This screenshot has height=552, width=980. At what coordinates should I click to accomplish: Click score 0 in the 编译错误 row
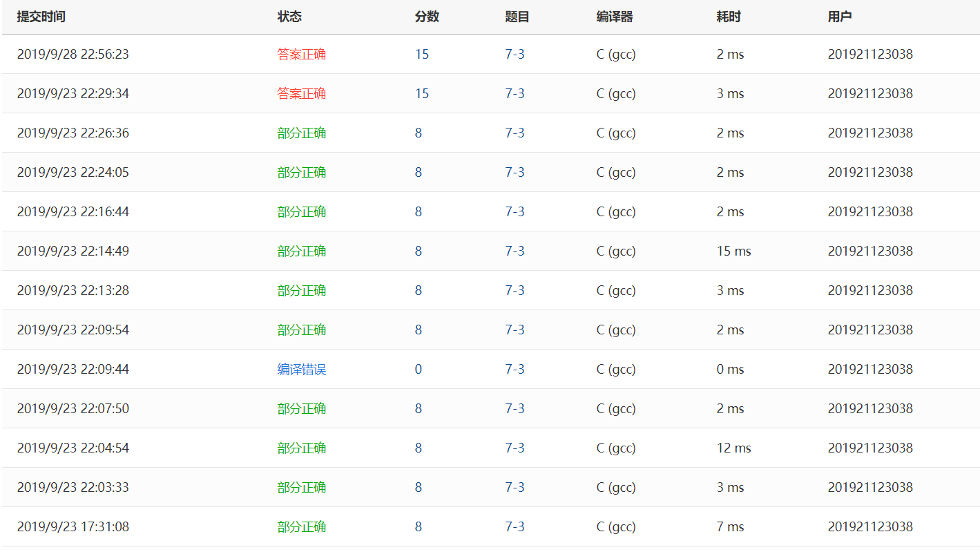point(419,369)
